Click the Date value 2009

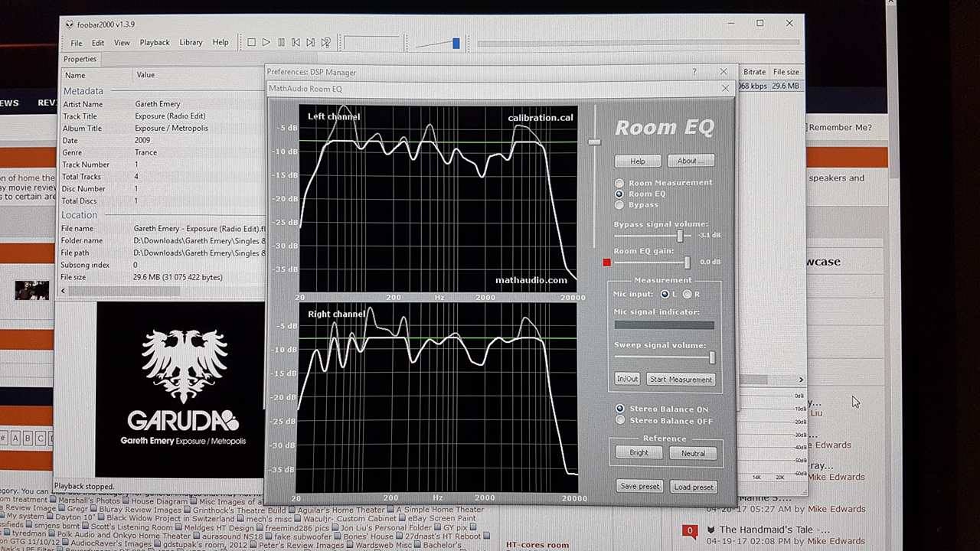(x=142, y=141)
